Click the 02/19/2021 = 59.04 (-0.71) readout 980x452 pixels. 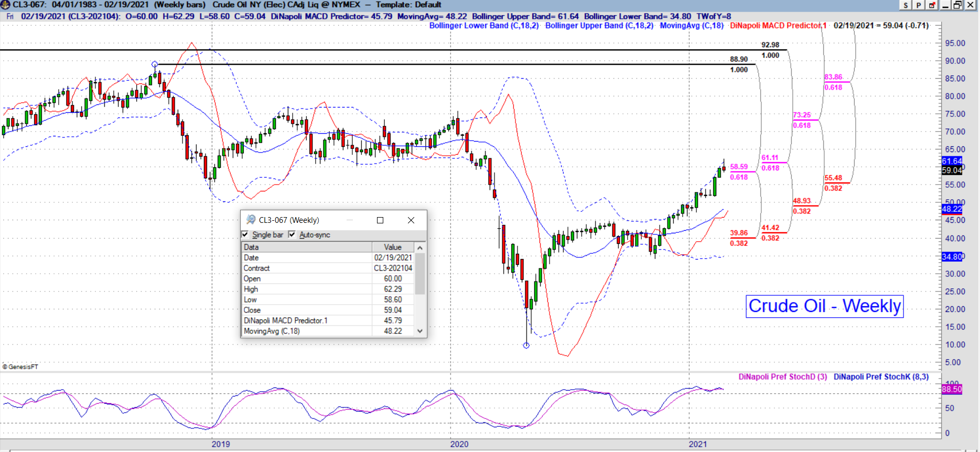click(881, 26)
